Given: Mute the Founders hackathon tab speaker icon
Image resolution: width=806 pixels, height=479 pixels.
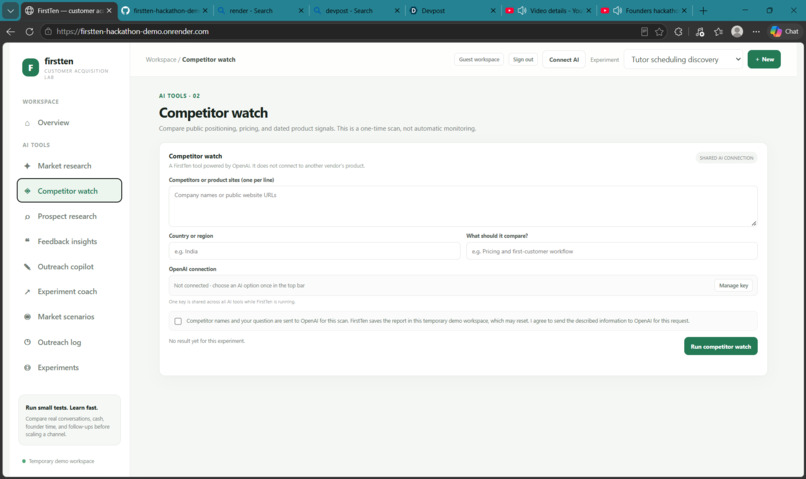Looking at the screenshot, I should [617, 10].
